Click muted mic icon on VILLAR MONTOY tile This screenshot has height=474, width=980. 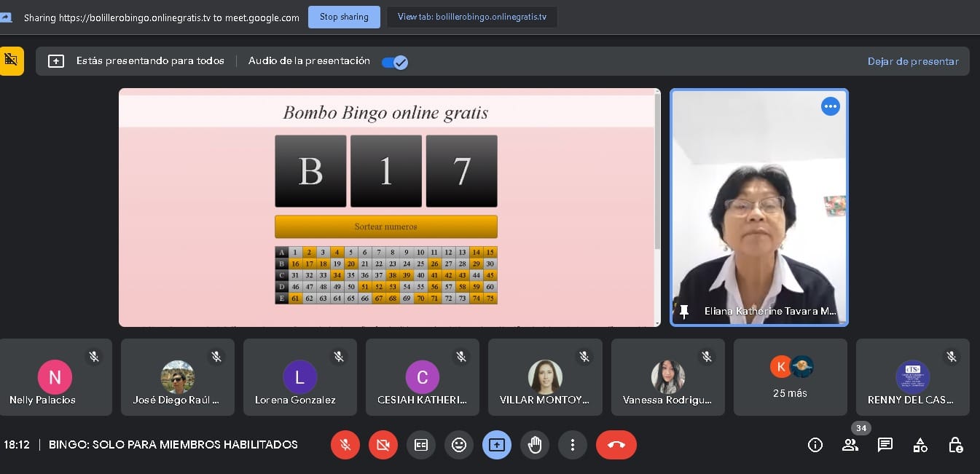coord(584,357)
